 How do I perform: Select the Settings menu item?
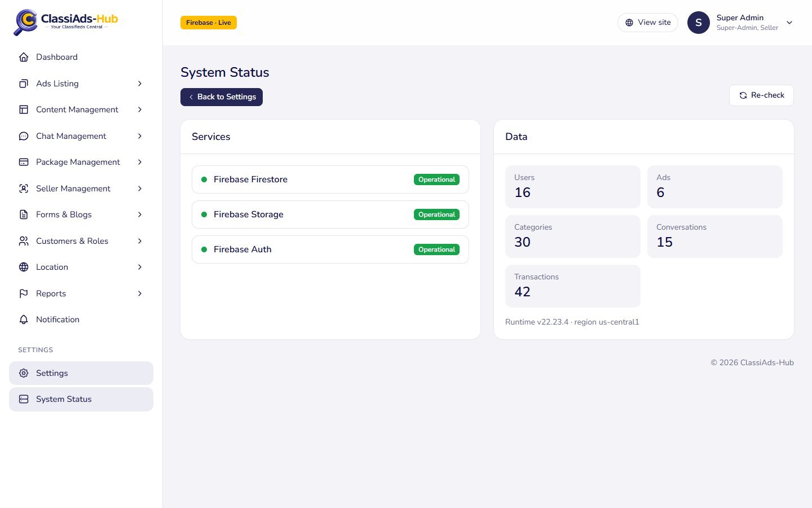click(x=81, y=373)
